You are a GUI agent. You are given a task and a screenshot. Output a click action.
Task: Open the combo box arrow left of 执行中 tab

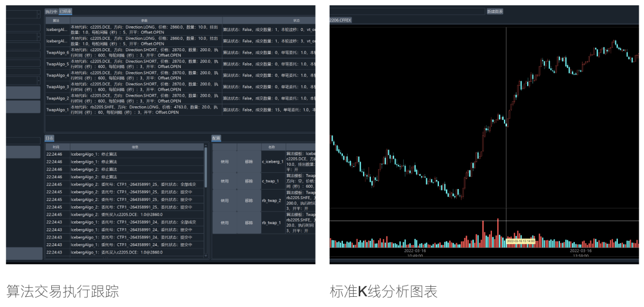point(39,14)
